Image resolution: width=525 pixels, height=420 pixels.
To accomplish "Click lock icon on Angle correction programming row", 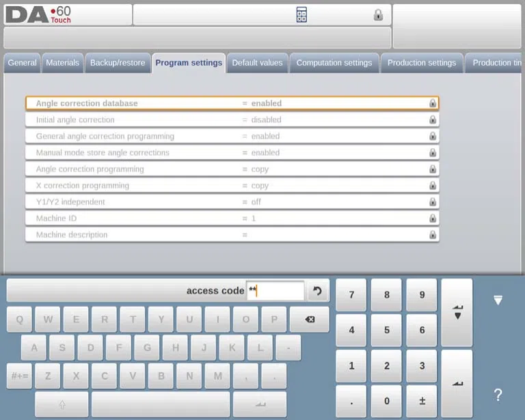I will pyautogui.click(x=433, y=169).
